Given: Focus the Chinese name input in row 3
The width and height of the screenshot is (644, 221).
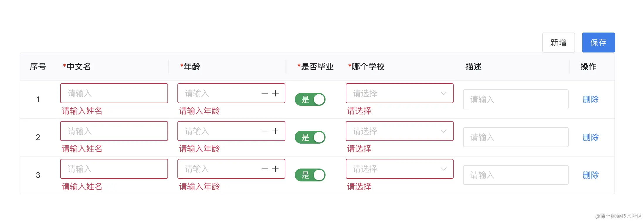Looking at the screenshot, I should coord(114,169).
